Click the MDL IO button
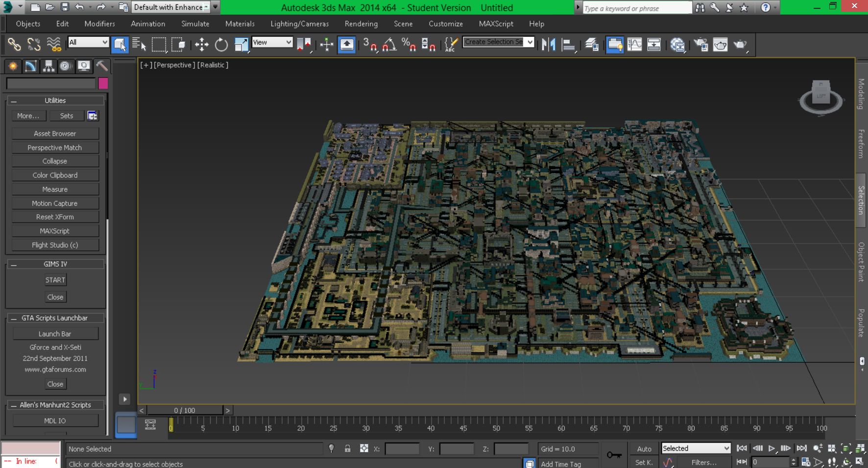Screen dimensions: 868x468 [55, 421]
